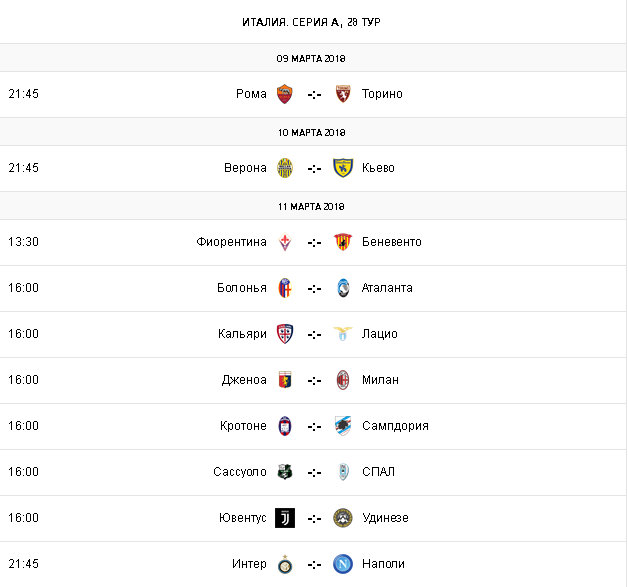
Task: Click the Napoli blue crest icon
Action: point(342,564)
